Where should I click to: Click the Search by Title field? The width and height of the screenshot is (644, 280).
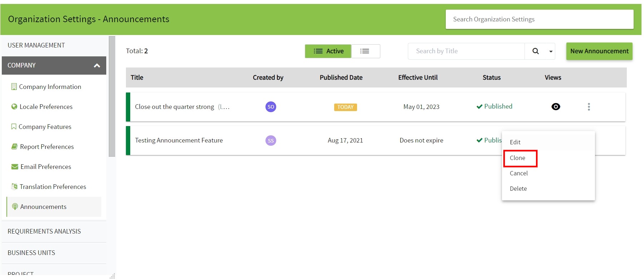pyautogui.click(x=466, y=51)
